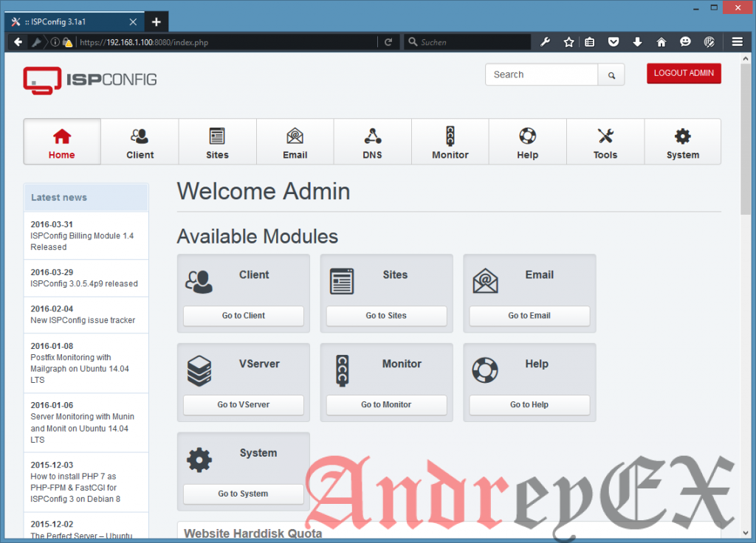Click the Client module users icon
The width and height of the screenshot is (756, 543).
point(199,282)
